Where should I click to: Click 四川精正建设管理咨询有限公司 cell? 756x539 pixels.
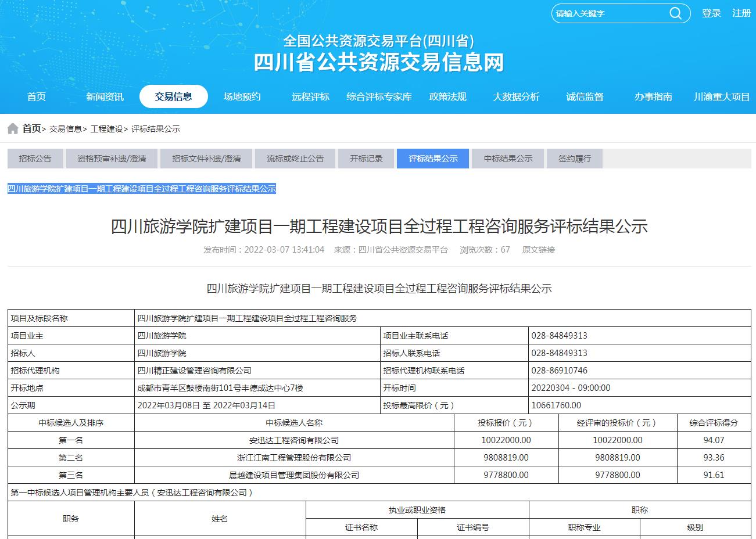pos(257,371)
